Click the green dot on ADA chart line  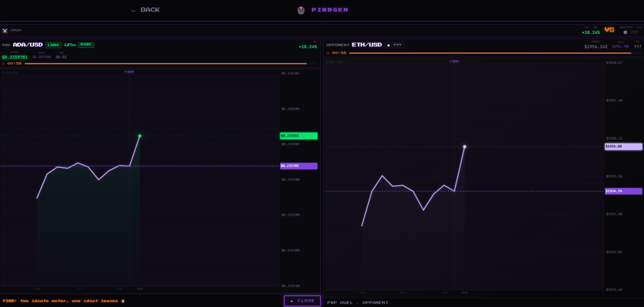click(x=140, y=136)
